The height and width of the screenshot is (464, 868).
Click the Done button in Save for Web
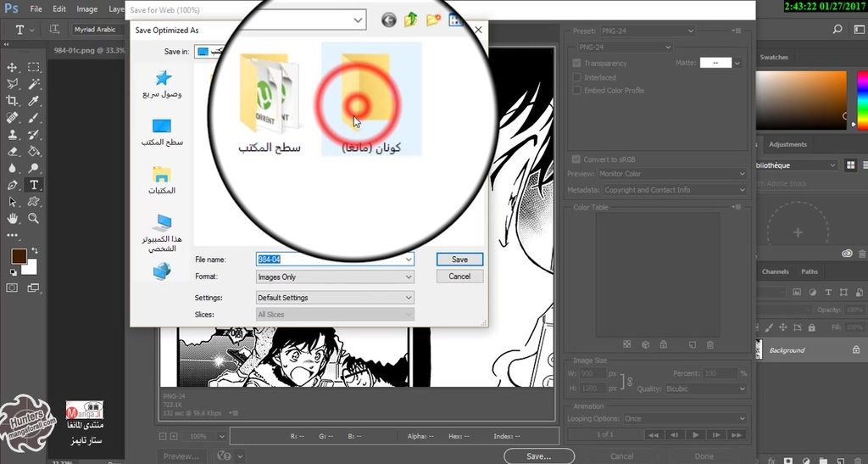(x=704, y=456)
